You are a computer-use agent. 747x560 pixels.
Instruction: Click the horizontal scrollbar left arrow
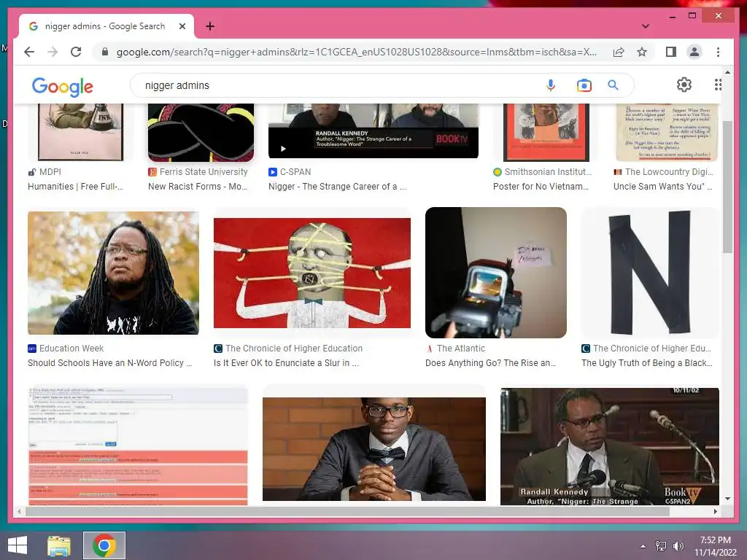(x=19, y=511)
